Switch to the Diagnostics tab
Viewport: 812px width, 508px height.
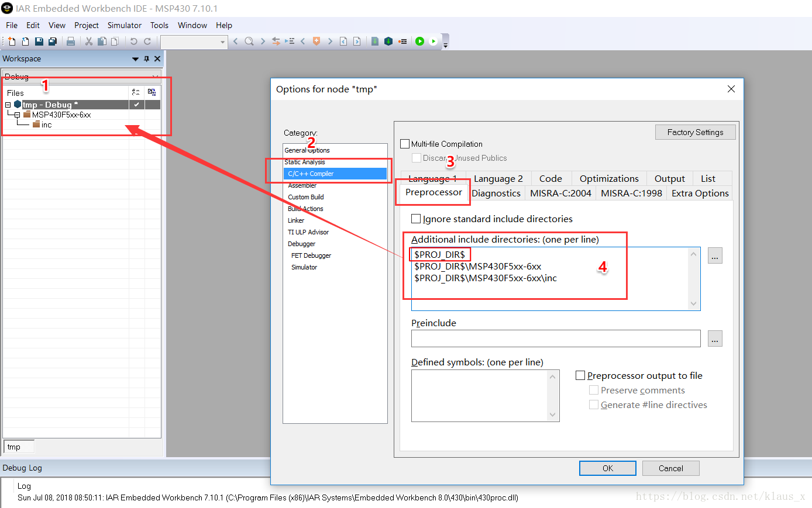point(496,193)
